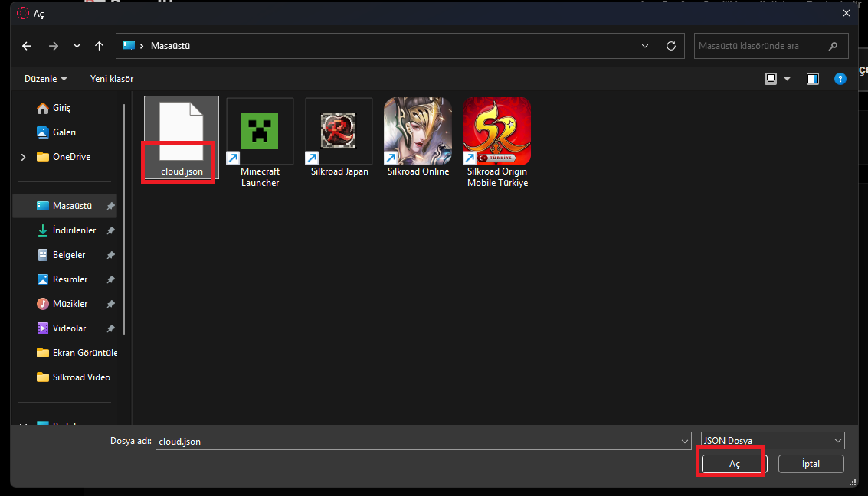Image resolution: width=868 pixels, height=496 pixels.
Task: Click the İptal button
Action: 811,464
